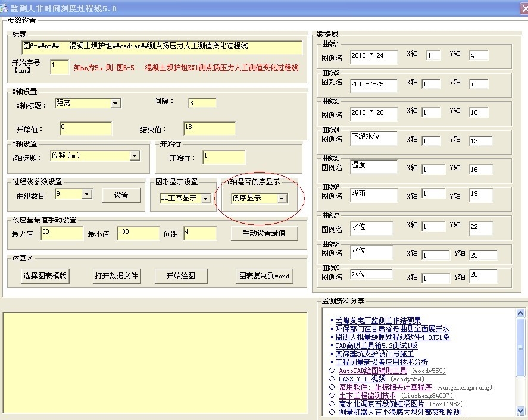Click the 开始绘图 button
Screen dimensions: 528x420
181,276
